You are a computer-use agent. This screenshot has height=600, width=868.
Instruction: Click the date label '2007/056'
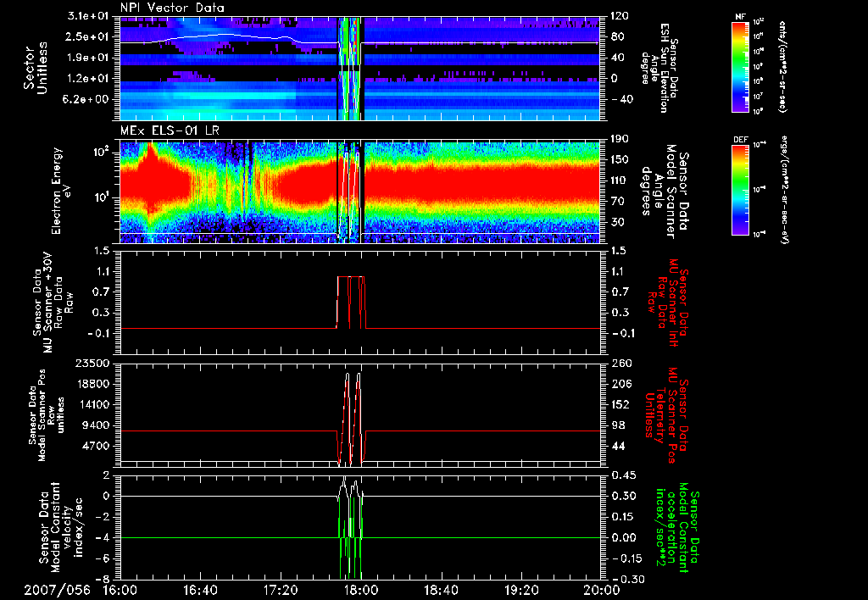[x=57, y=590]
